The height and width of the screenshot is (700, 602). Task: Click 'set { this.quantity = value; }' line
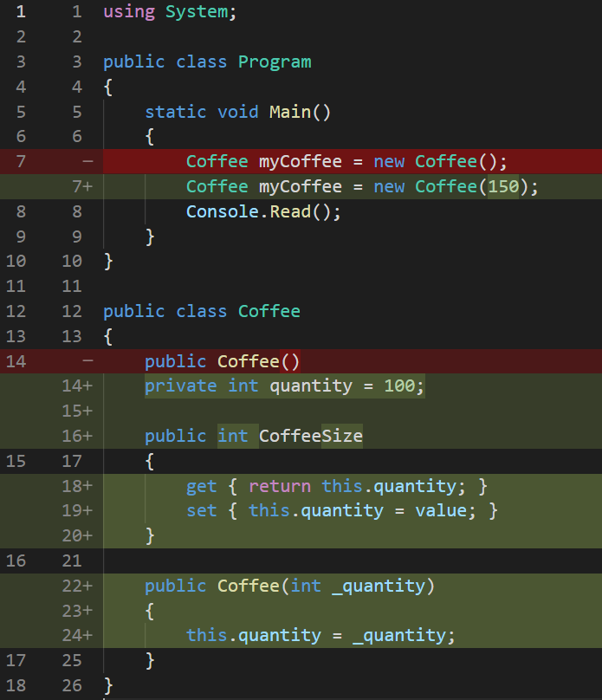tap(341, 511)
